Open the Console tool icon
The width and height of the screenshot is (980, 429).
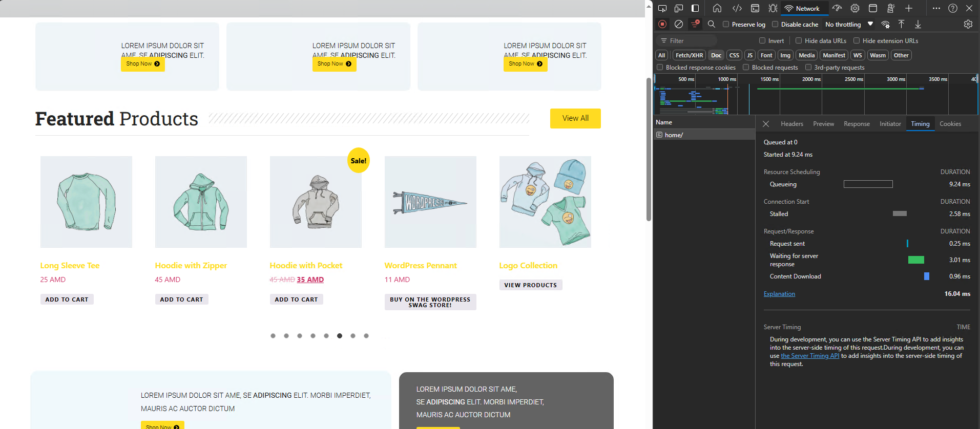pos(755,8)
